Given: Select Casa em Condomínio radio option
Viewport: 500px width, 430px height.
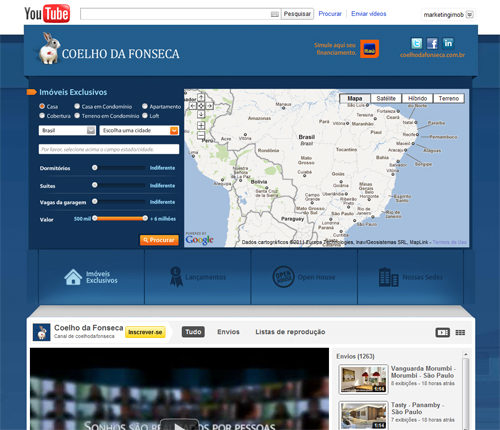Looking at the screenshot, I should [x=77, y=106].
